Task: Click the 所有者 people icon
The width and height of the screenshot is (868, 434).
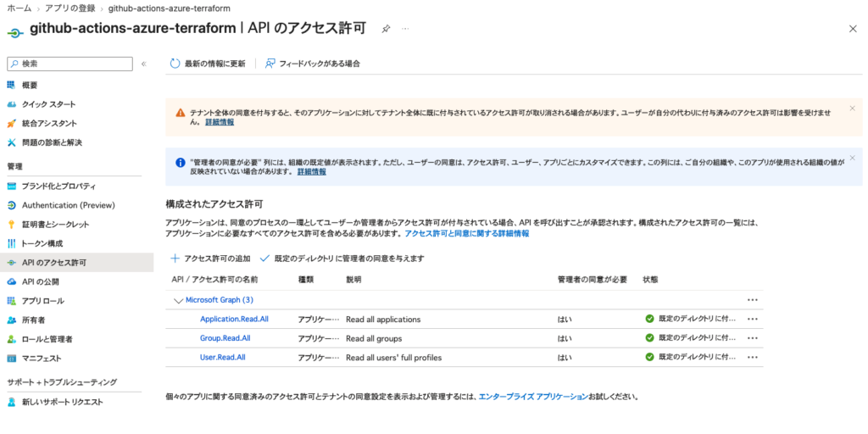Action: [x=11, y=320]
